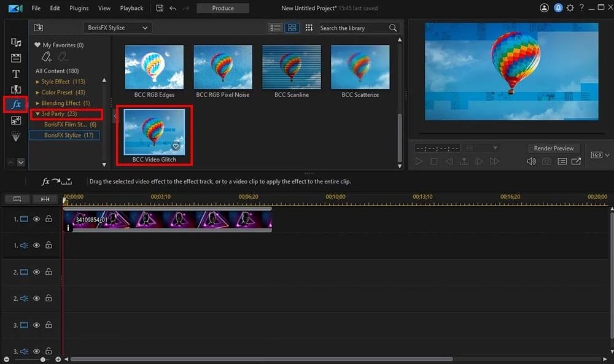Open the Particle Room icon
Viewport: 614px width, 364px height.
pyautogui.click(x=16, y=136)
